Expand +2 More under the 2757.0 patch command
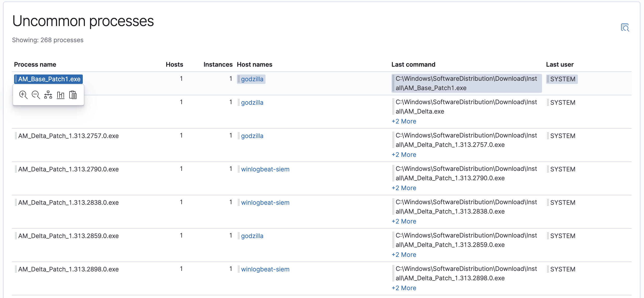The height and width of the screenshot is (298, 644). tap(404, 155)
